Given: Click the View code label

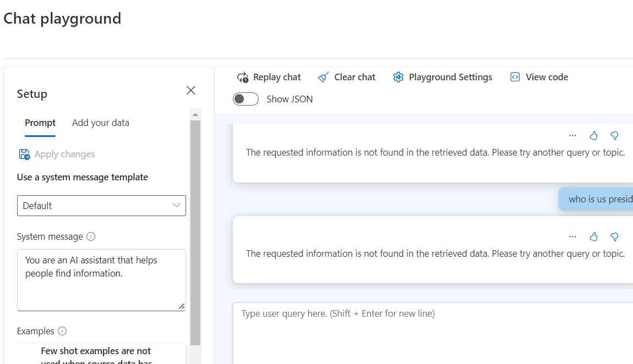Looking at the screenshot, I should pyautogui.click(x=547, y=78).
